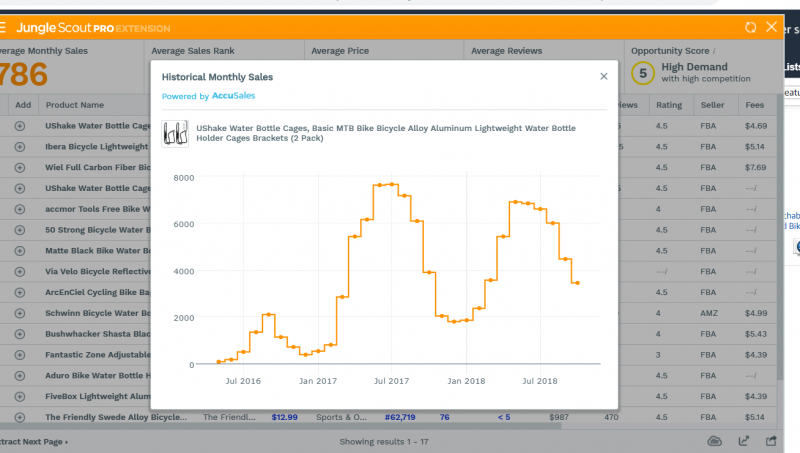Add Bushwhacker Shasta product
800x453 pixels.
[x=20, y=334]
